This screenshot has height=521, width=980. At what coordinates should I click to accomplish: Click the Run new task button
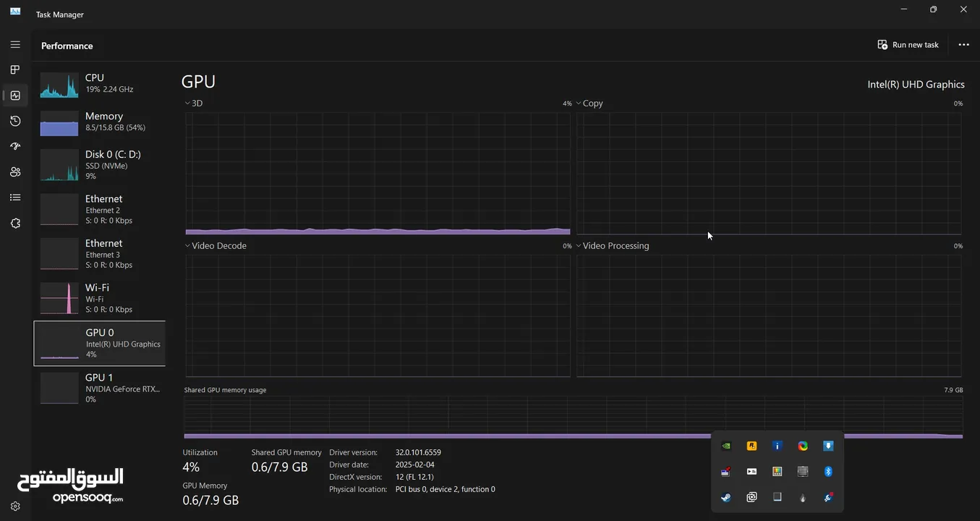[908, 45]
